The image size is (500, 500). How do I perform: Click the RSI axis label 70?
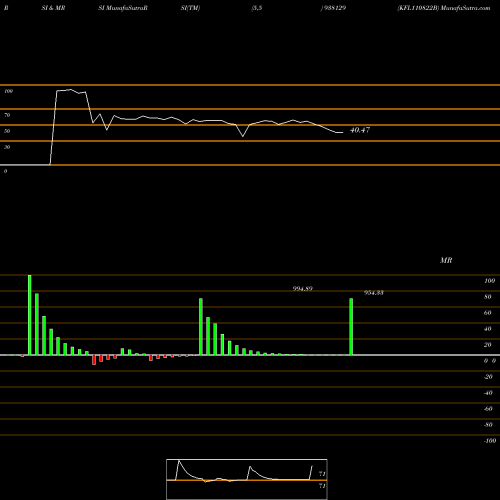7,115
